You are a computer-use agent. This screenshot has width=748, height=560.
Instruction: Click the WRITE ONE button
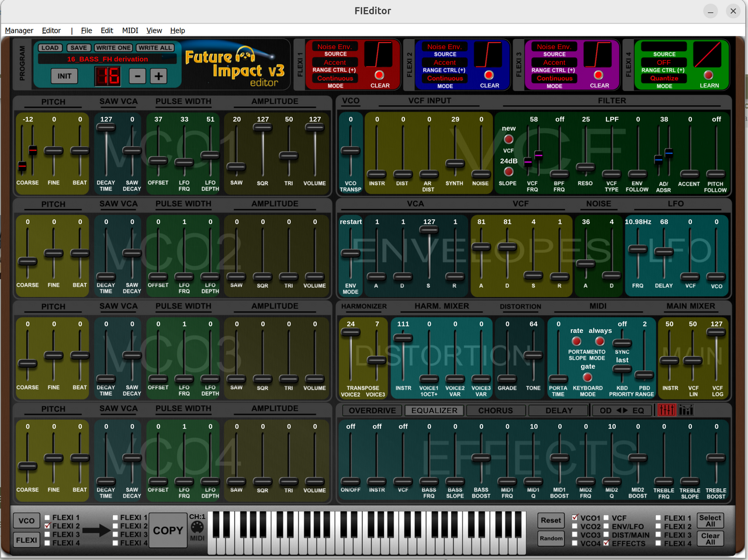click(x=113, y=48)
